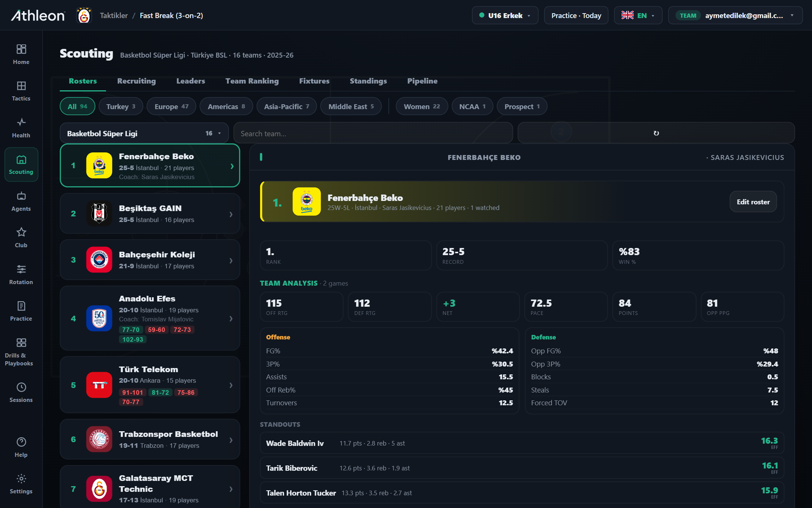Click the Galatasaray MCT Technic team logo
This screenshot has width=812, height=508.
[99, 489]
